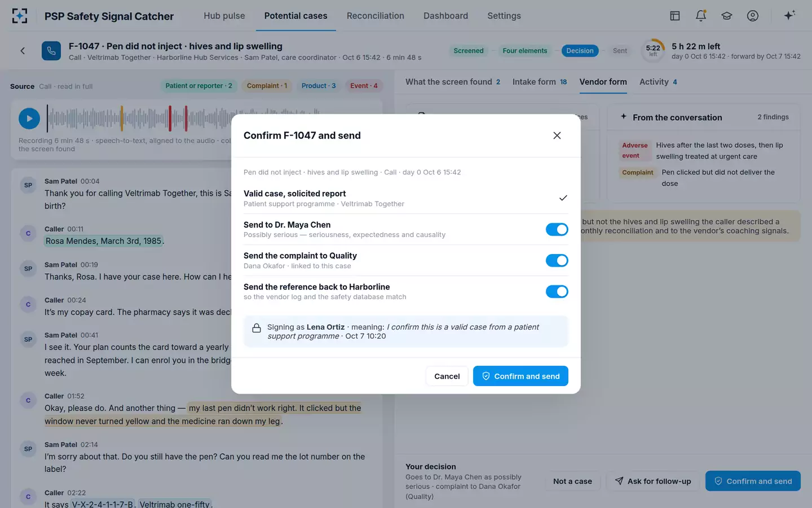Screen dimensions: 812x508
Task: Click the orange marker on the audio waveform
Action: click(x=121, y=119)
